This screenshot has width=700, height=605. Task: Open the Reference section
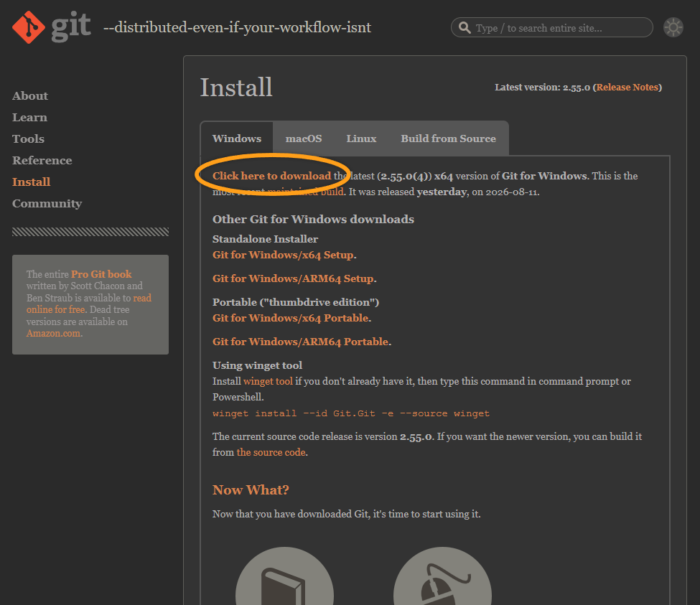pos(42,160)
